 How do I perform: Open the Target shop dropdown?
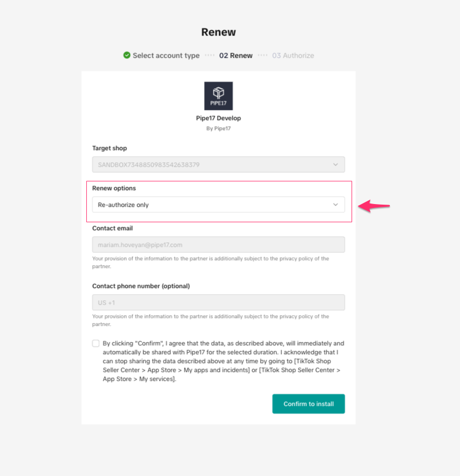click(218, 165)
